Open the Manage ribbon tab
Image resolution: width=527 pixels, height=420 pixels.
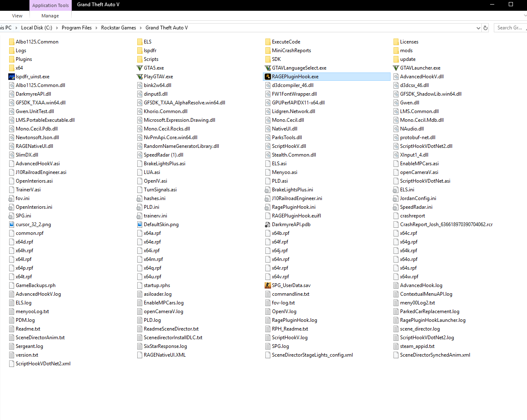50,16
